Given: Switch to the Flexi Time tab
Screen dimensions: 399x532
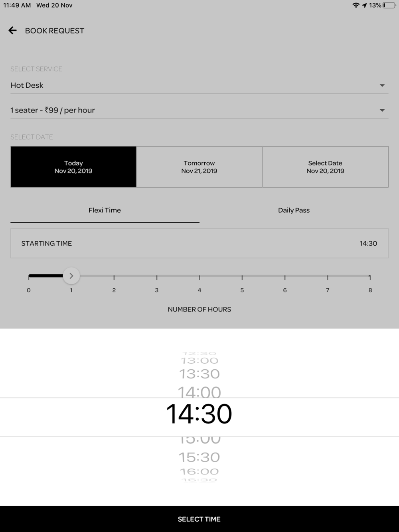Looking at the screenshot, I should tap(105, 210).
